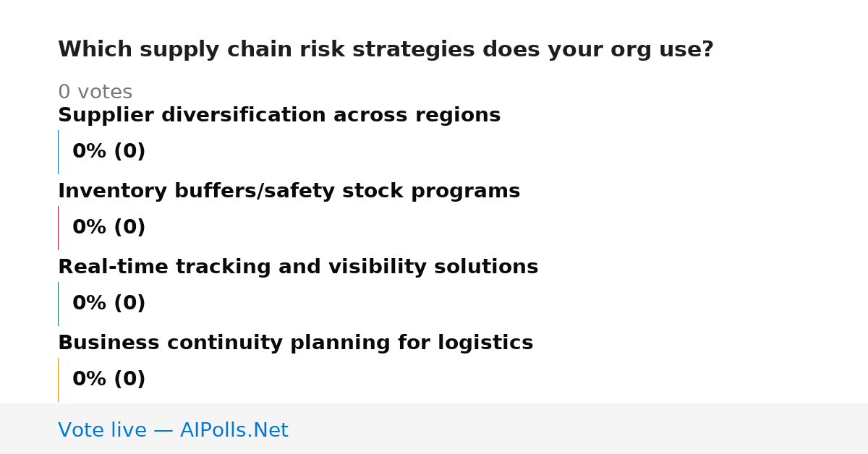868x454 pixels.
Task: Select Supplier diversification across regions option
Action: 279,116
